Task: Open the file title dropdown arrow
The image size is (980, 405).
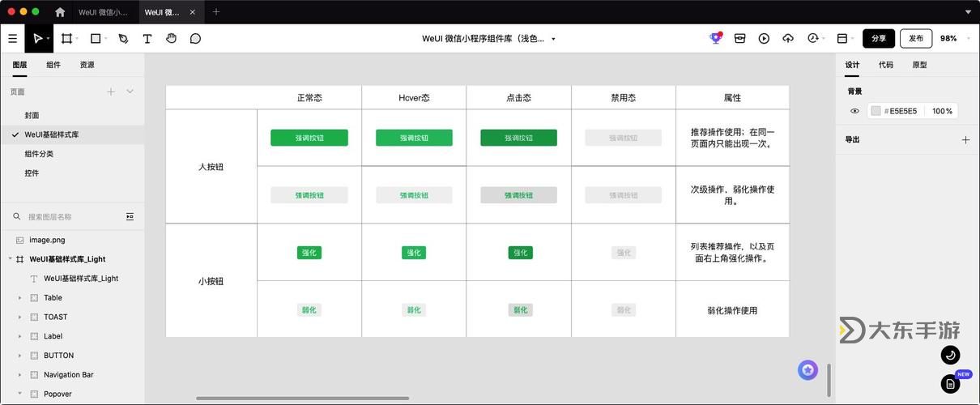Action: 553,38
